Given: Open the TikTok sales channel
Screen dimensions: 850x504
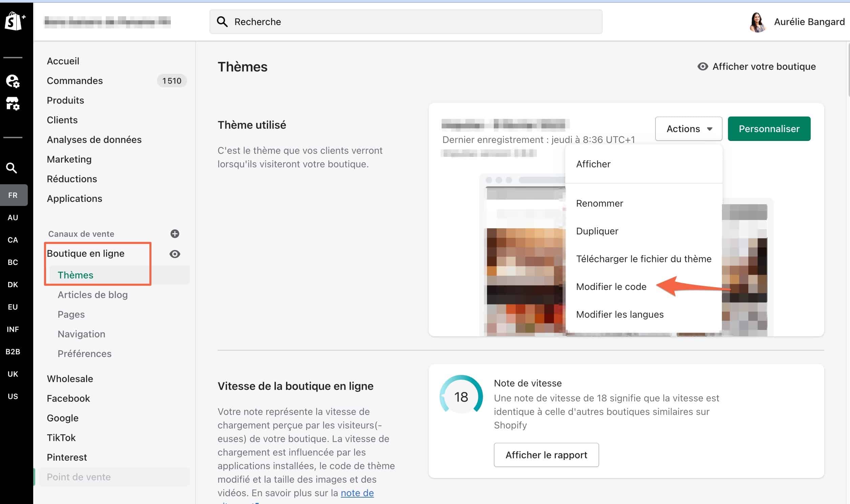Looking at the screenshot, I should tap(61, 438).
